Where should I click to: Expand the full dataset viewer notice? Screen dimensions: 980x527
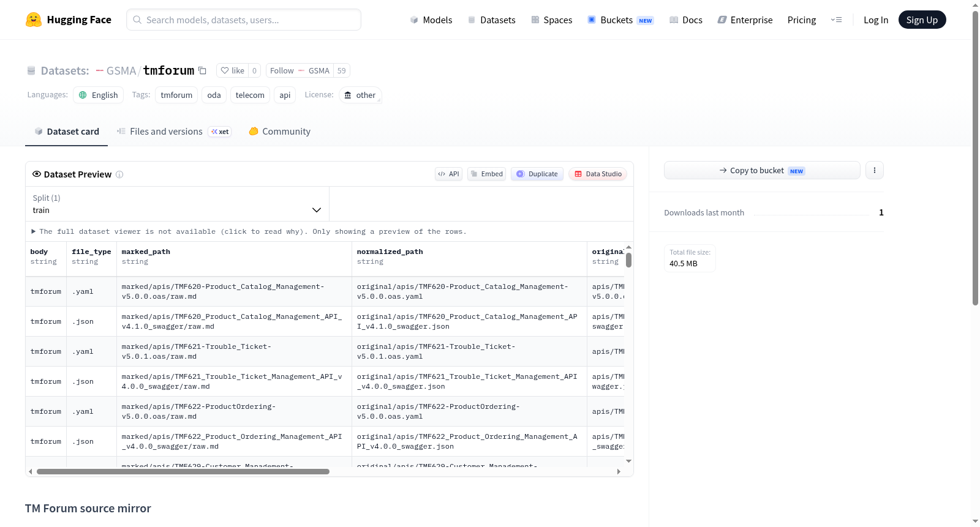[249, 231]
